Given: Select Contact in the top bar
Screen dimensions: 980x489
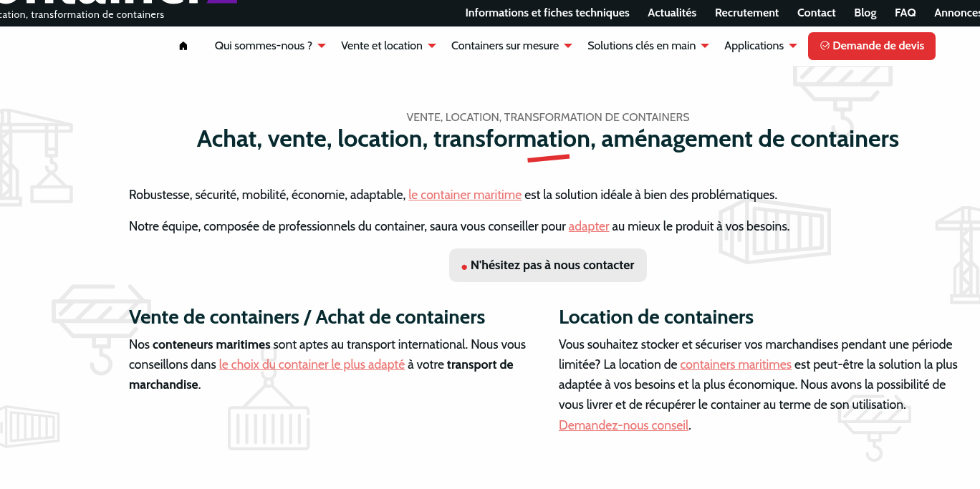Looking at the screenshot, I should click(x=817, y=12).
